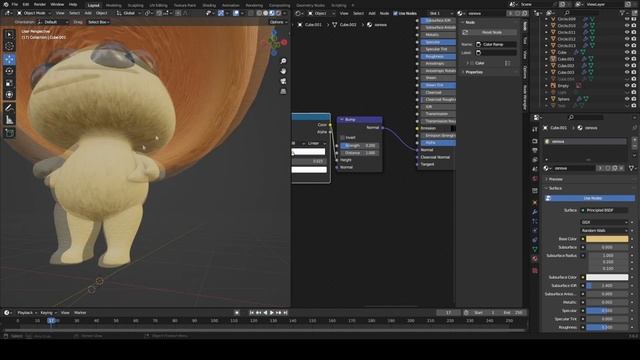Viewport: 640px width, 360px height.
Task: Open the Material properties tab icon
Action: 535,258
